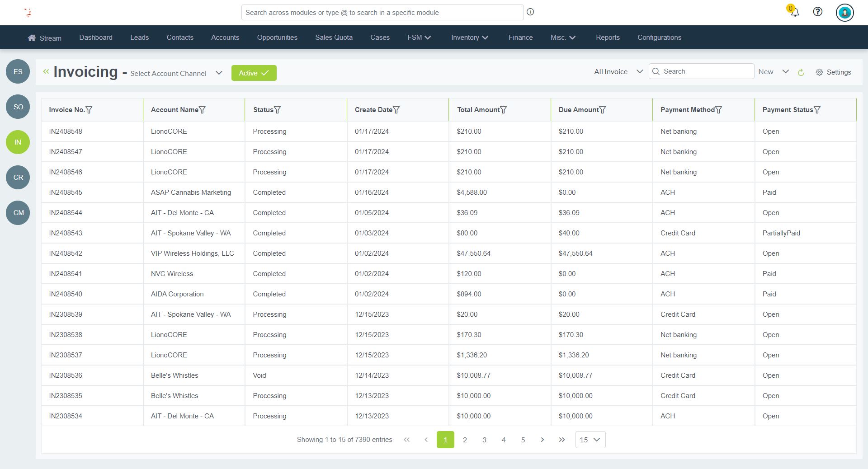Open the Contacts menu item
The height and width of the screenshot is (469, 868).
(x=179, y=38)
